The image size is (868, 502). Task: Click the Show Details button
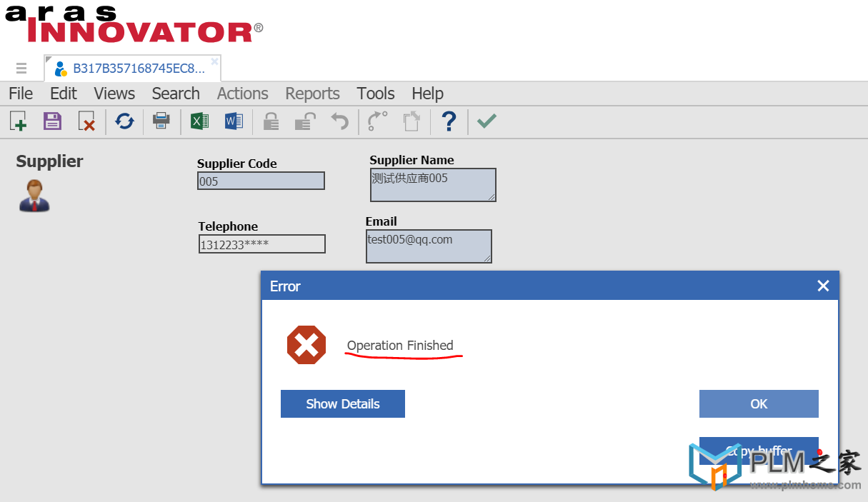343,403
